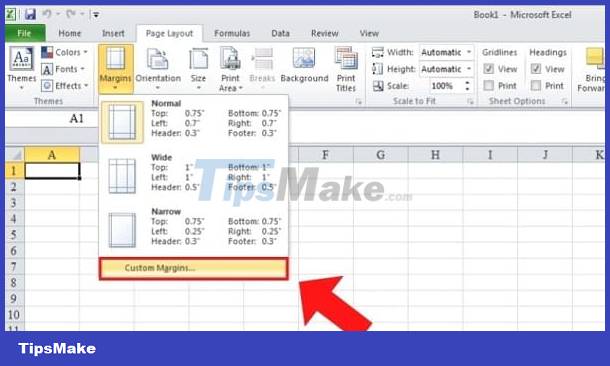The image size is (610, 366).
Task: Click the Select All corner button
Action: pyautogui.click(x=15, y=154)
